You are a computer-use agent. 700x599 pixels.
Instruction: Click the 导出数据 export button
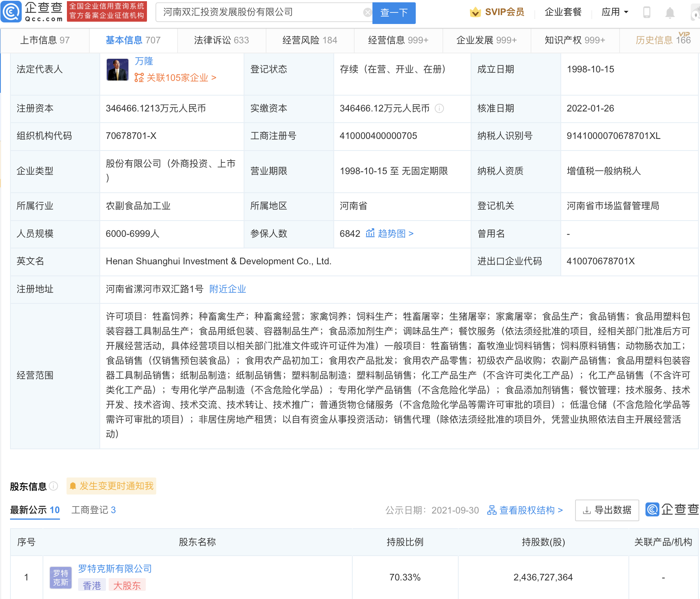(607, 510)
